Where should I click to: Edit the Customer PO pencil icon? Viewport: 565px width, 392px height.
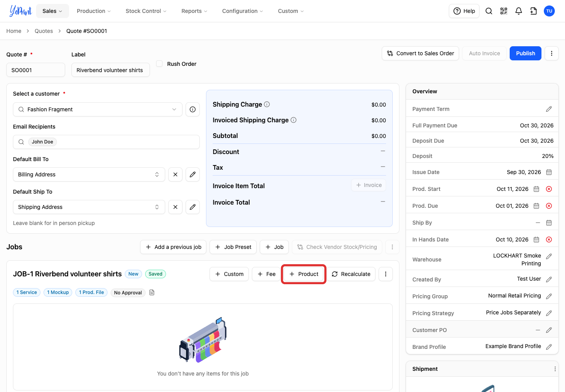(x=549, y=330)
